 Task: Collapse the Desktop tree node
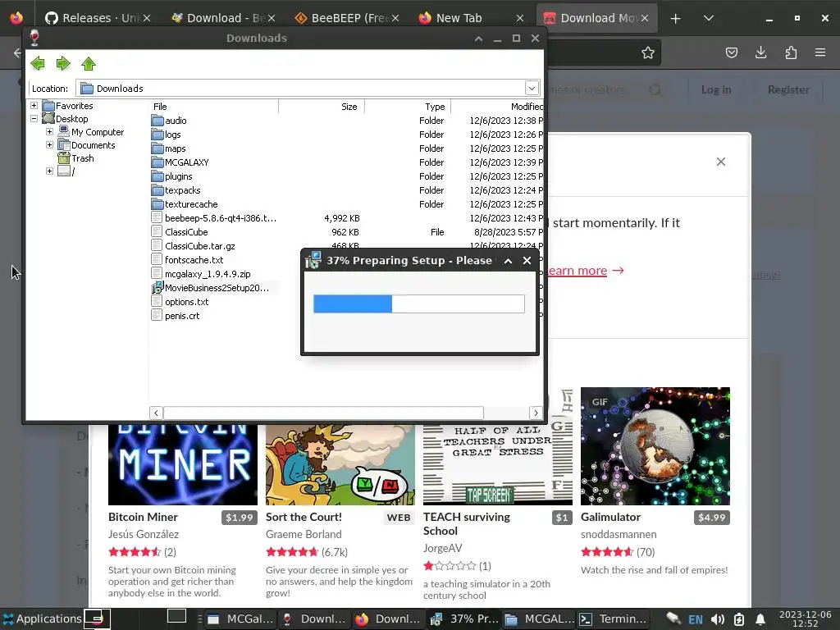coord(34,118)
